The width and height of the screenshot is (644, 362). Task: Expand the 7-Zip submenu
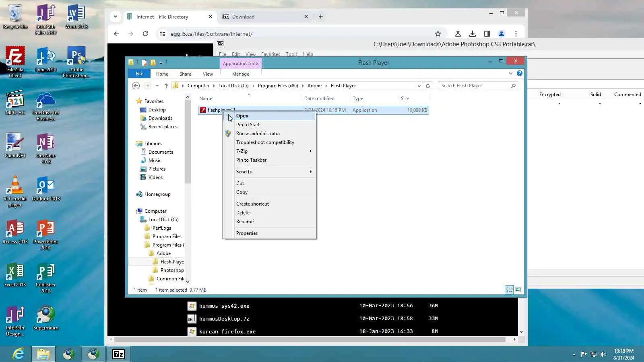pos(269,151)
